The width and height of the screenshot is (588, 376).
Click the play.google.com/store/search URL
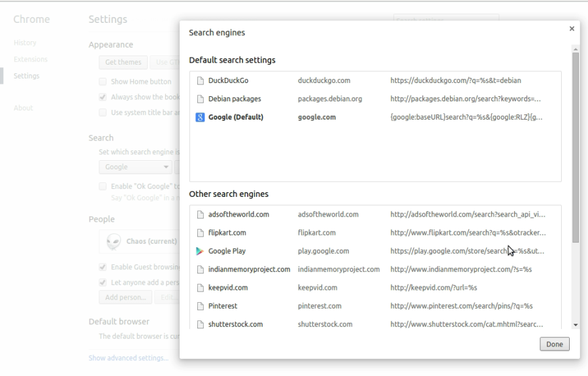click(467, 251)
